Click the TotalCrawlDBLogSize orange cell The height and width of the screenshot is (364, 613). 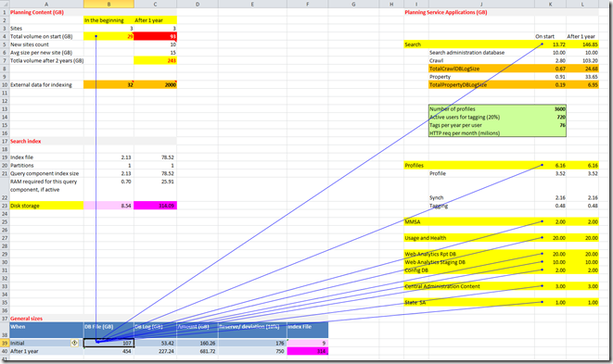coord(481,69)
